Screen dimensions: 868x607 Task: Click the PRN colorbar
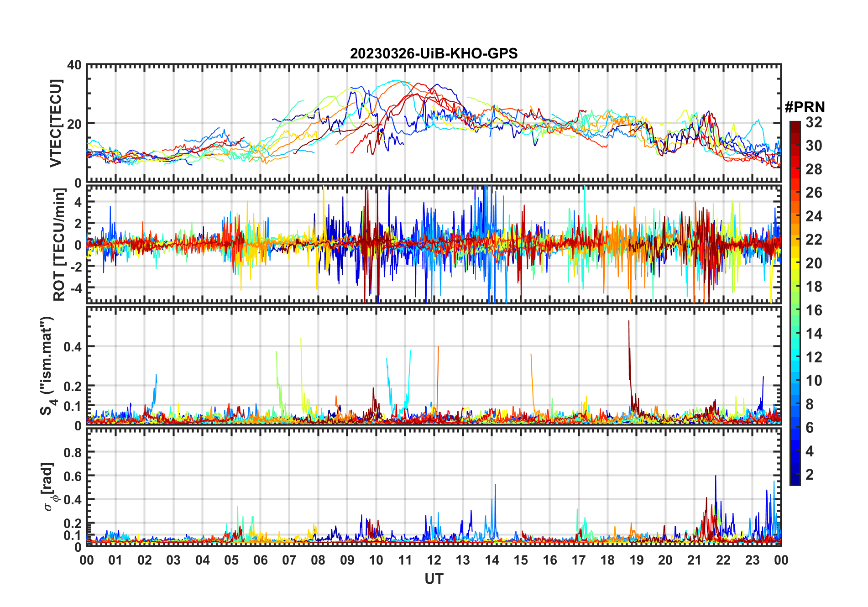point(795,303)
